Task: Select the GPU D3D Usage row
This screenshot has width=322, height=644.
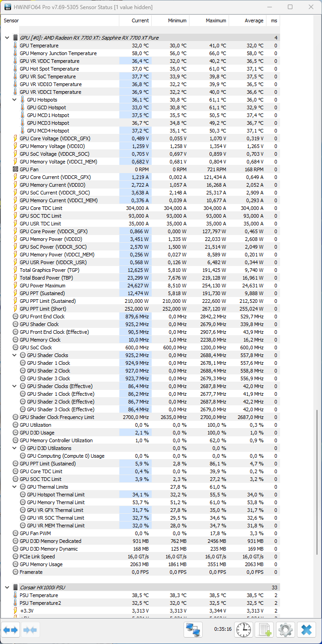Action: (141, 433)
